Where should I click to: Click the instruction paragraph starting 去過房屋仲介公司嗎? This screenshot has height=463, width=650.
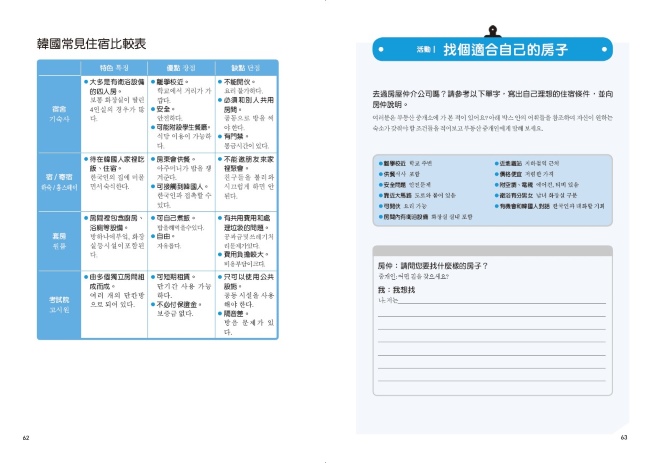coord(492,99)
